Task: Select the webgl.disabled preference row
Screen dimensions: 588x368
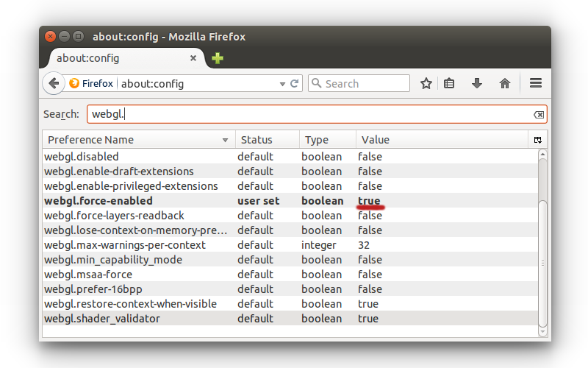Action: (82, 157)
